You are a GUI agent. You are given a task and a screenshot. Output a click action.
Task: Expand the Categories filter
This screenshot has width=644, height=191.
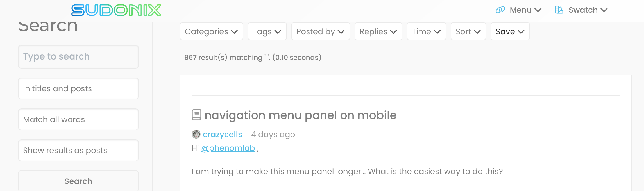[211, 31]
